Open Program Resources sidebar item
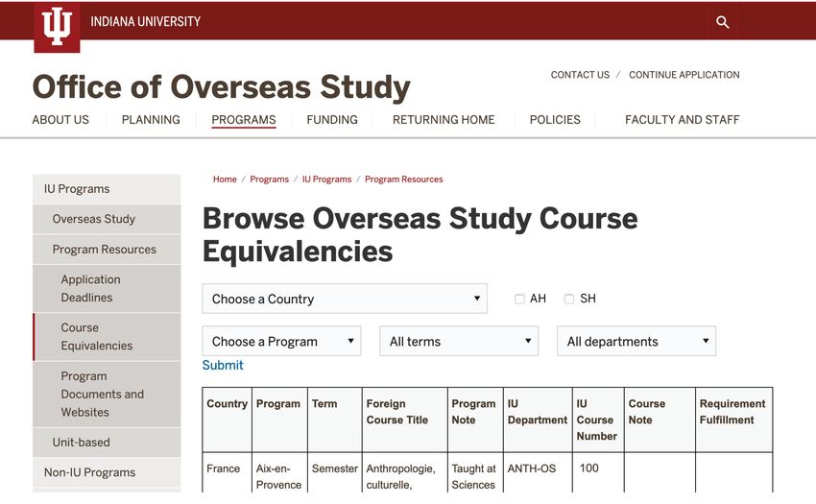 (107, 250)
